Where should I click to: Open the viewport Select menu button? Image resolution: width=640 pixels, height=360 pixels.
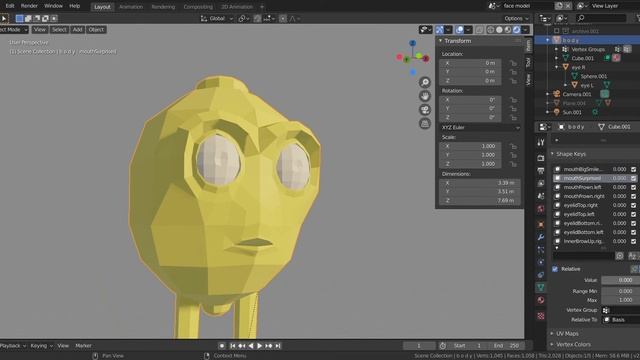click(x=59, y=29)
